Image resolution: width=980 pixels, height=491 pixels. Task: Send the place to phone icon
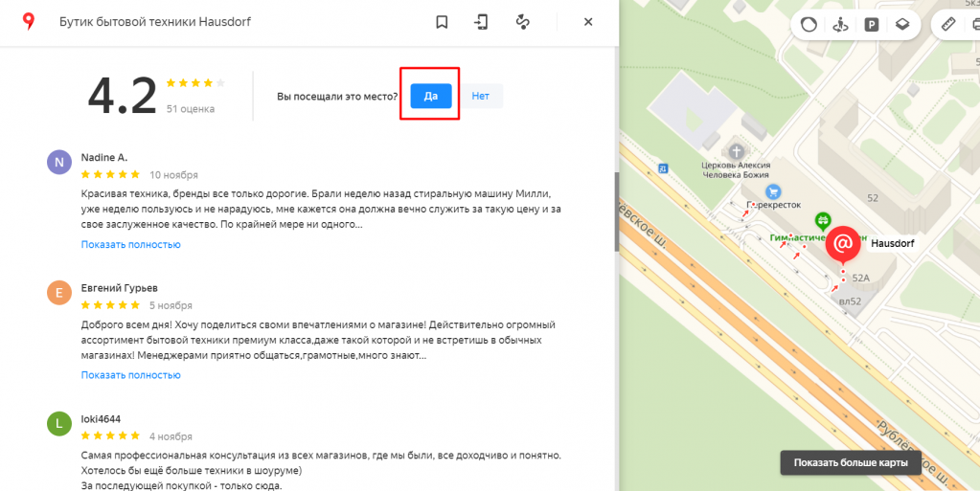[481, 22]
